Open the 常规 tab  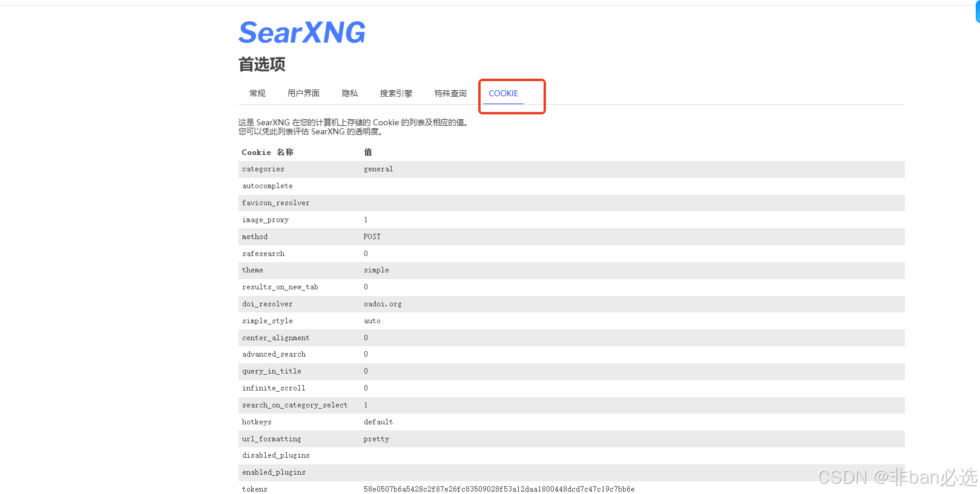[x=257, y=93]
